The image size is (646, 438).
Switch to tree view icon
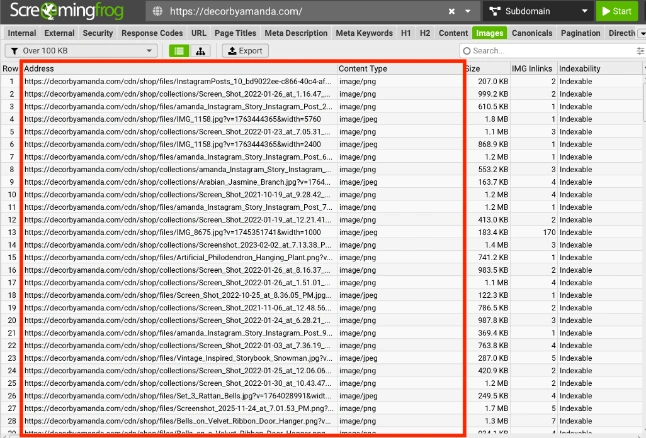click(200, 50)
